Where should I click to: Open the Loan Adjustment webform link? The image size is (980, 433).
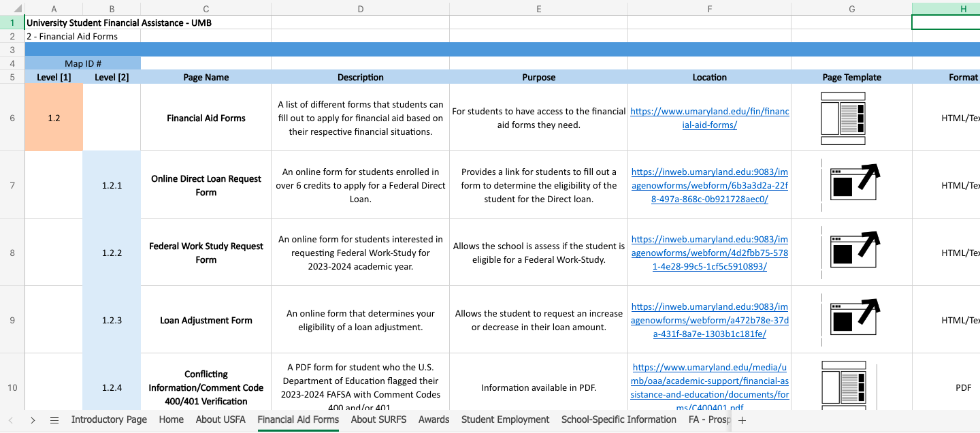(x=710, y=320)
